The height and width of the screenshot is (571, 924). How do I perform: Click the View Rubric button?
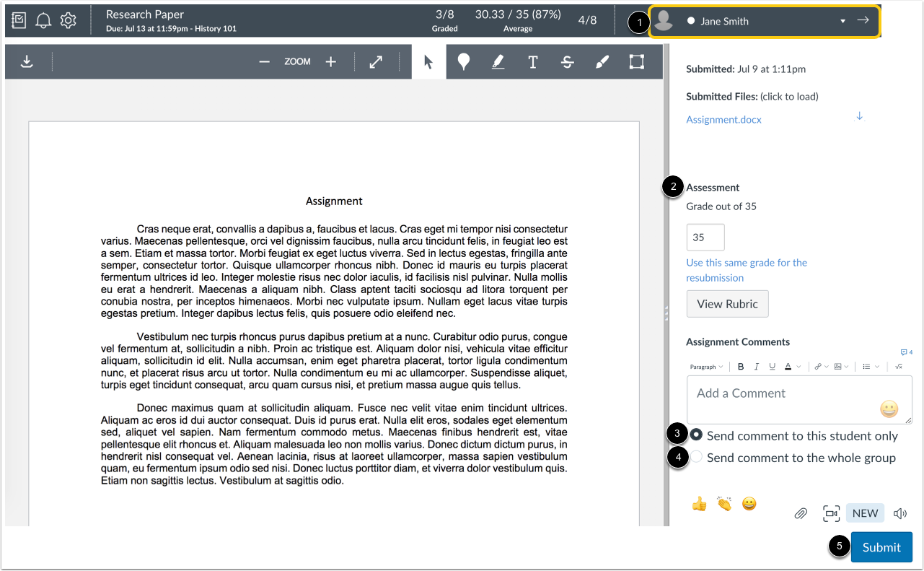pyautogui.click(x=727, y=303)
